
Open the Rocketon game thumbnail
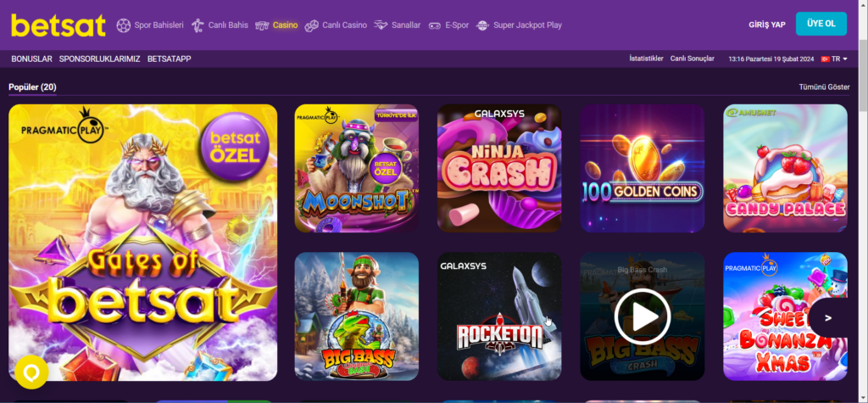(x=499, y=316)
